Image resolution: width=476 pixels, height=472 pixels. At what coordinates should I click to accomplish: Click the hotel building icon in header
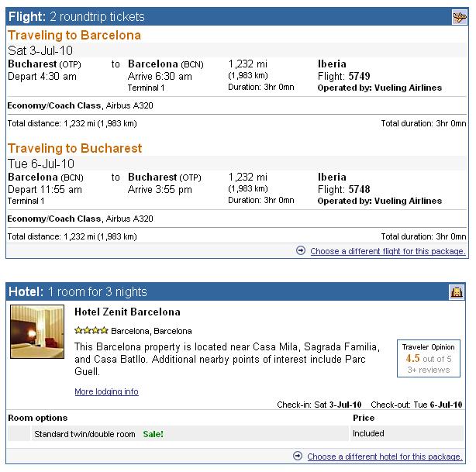[x=457, y=292]
